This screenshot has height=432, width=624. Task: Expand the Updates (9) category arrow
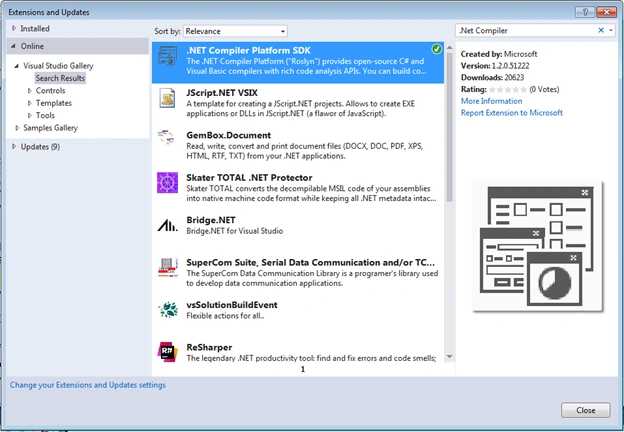14,146
